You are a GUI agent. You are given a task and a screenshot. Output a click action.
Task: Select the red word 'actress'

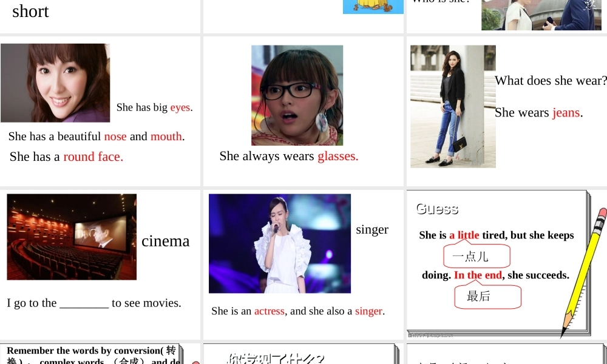click(269, 311)
